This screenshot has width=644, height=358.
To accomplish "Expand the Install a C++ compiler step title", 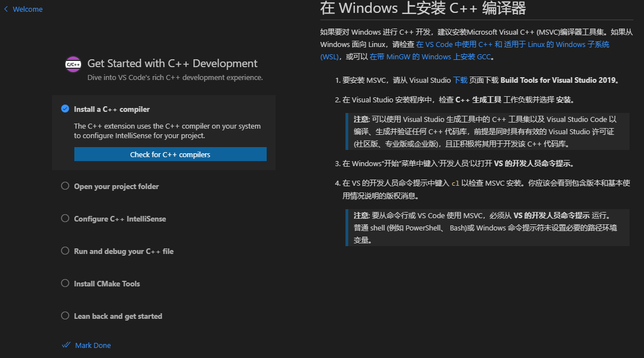I will click(x=112, y=109).
